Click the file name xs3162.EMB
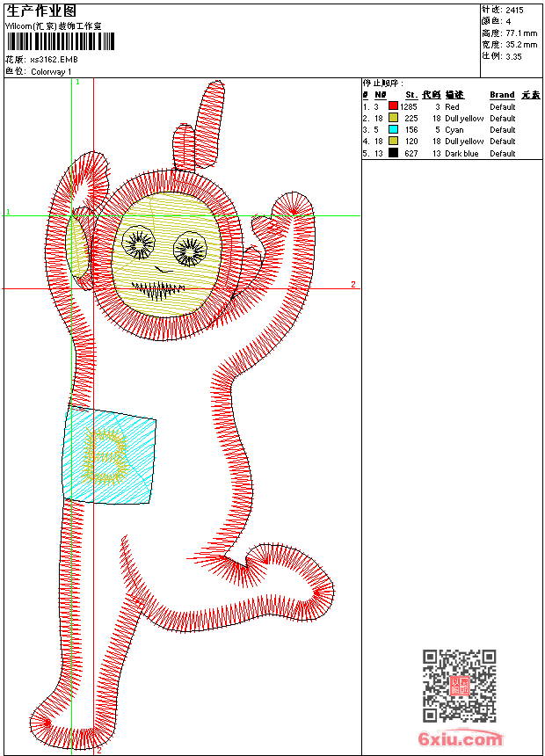 (54, 60)
